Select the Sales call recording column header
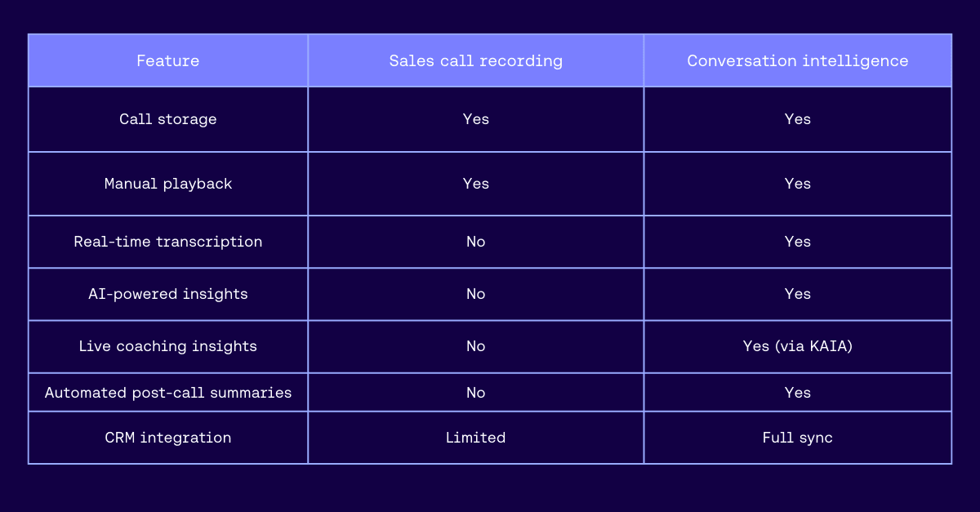The image size is (980, 512). (x=475, y=60)
